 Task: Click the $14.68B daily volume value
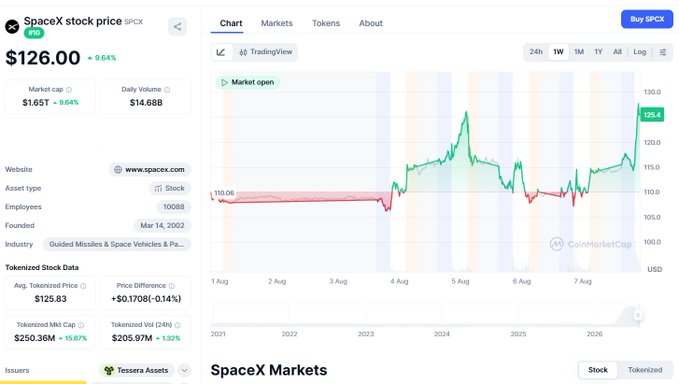[146, 103]
